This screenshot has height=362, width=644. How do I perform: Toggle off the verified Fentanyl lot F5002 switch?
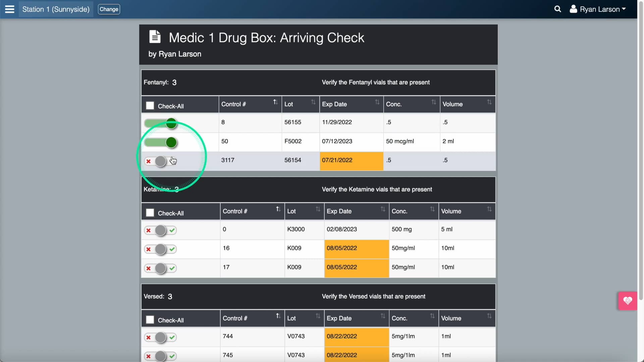(x=161, y=142)
